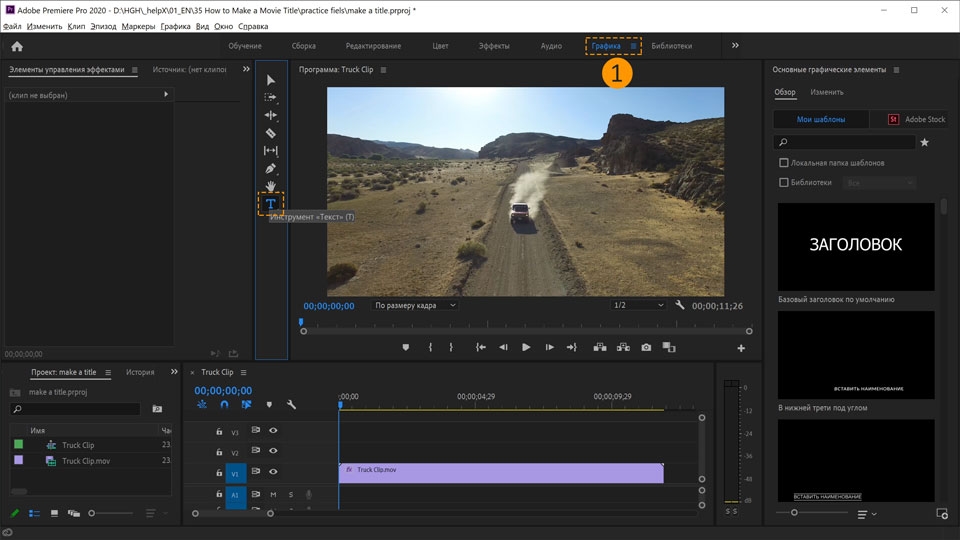Viewport: 960px width, 540px height.
Task: Click the Selection arrow tool
Action: (270, 80)
